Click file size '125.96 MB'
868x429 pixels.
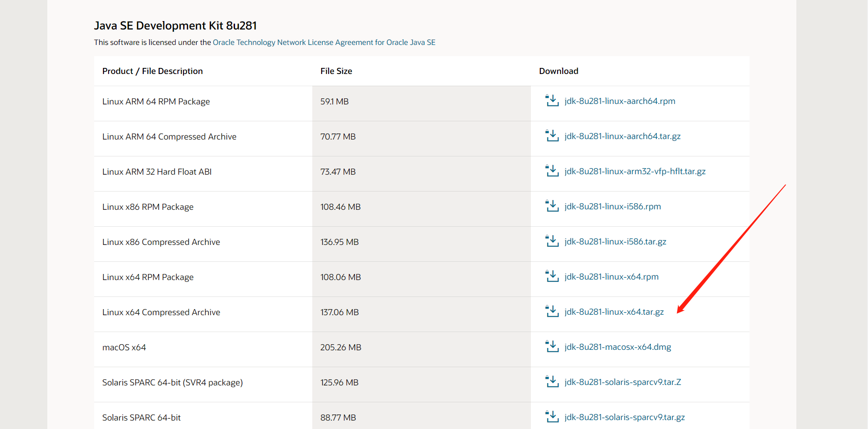pos(339,383)
